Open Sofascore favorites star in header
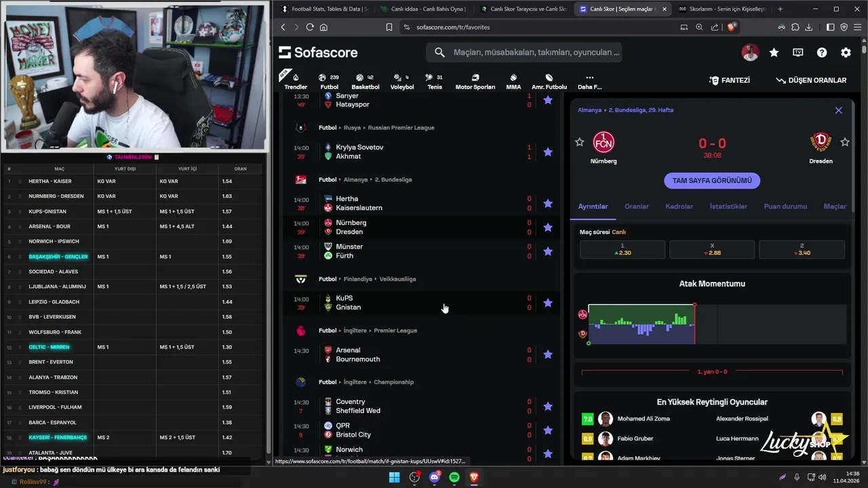868x488 pixels. tap(774, 53)
